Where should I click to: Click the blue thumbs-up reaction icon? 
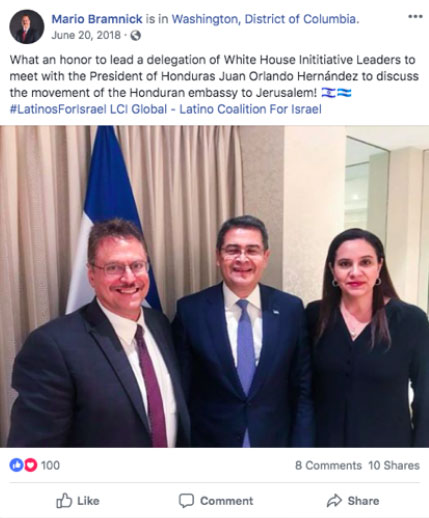pyautogui.click(x=16, y=465)
